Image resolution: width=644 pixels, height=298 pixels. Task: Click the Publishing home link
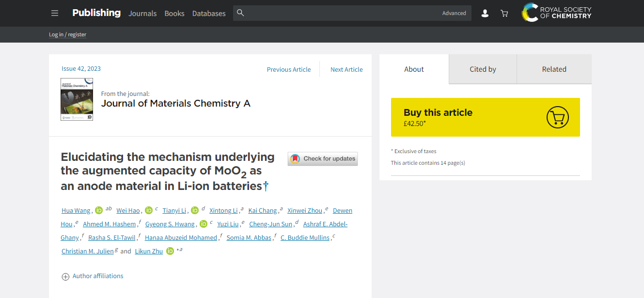pos(96,13)
